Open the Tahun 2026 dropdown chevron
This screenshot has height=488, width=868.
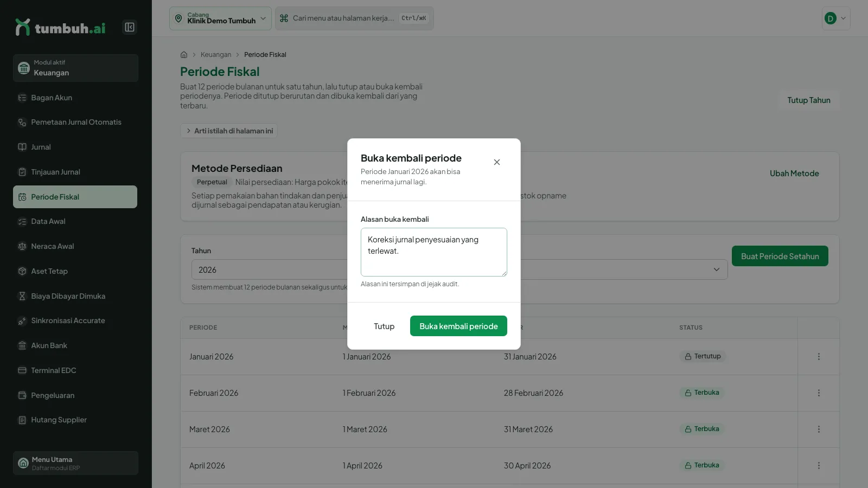(717, 269)
